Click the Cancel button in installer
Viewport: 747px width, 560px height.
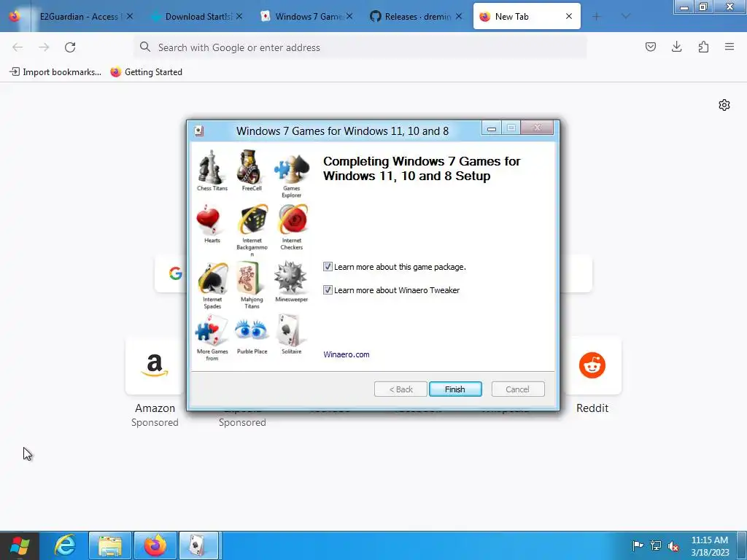click(518, 389)
